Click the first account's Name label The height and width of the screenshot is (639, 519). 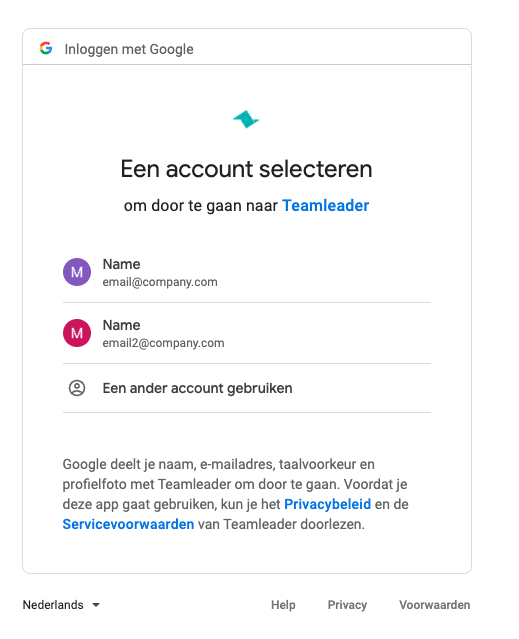(121, 264)
